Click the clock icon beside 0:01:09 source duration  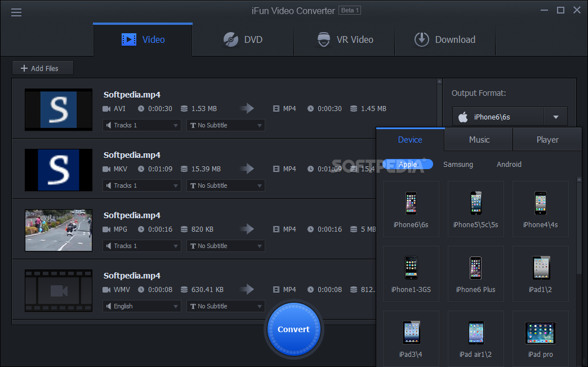pos(141,169)
